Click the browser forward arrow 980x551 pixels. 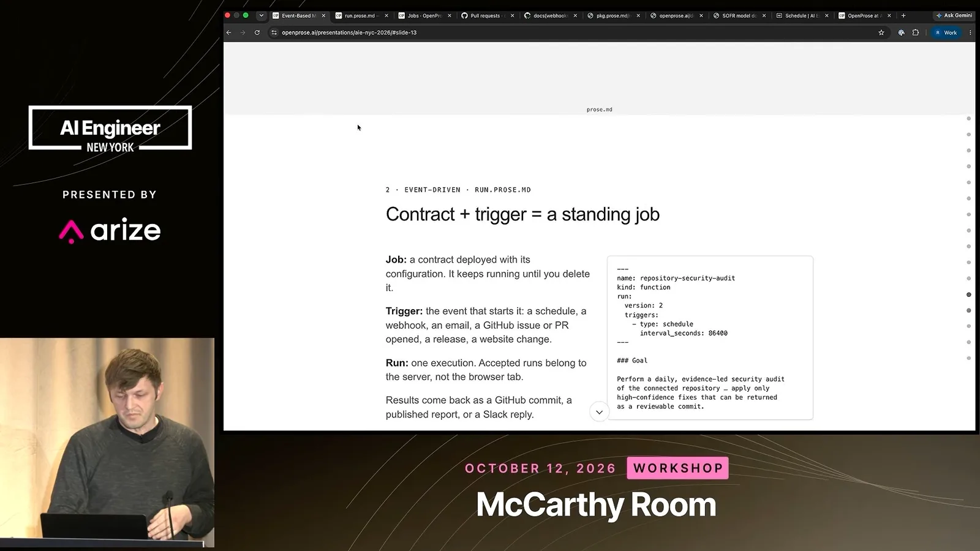[243, 32]
